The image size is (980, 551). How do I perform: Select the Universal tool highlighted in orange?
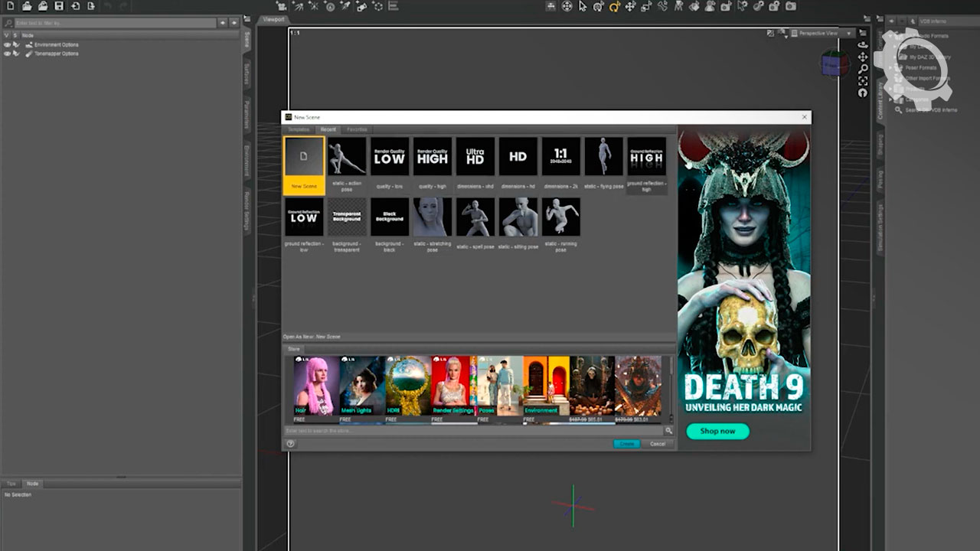click(614, 6)
